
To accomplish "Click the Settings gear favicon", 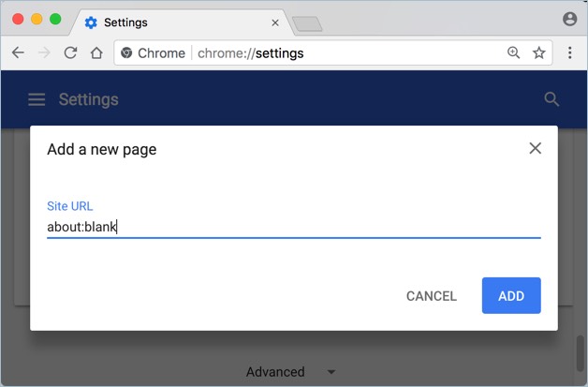I will tap(91, 22).
